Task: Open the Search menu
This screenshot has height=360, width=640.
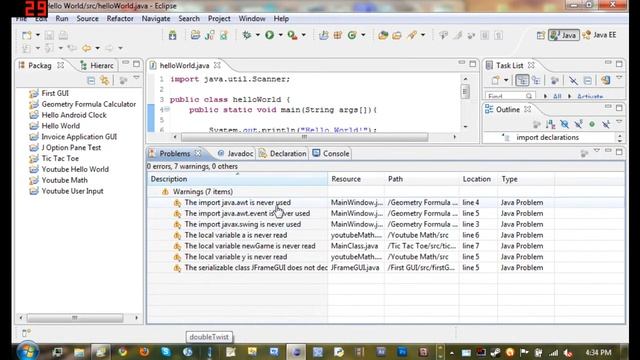Action: [x=189, y=19]
